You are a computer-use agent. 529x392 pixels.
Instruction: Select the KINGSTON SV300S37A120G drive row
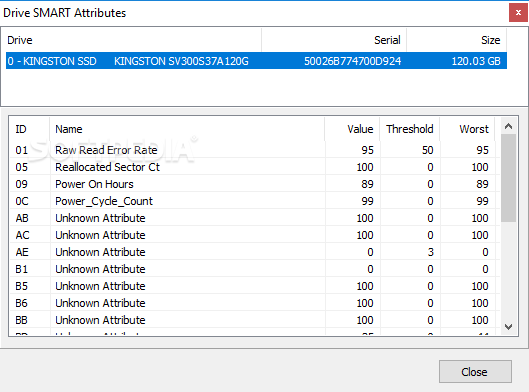(x=256, y=61)
